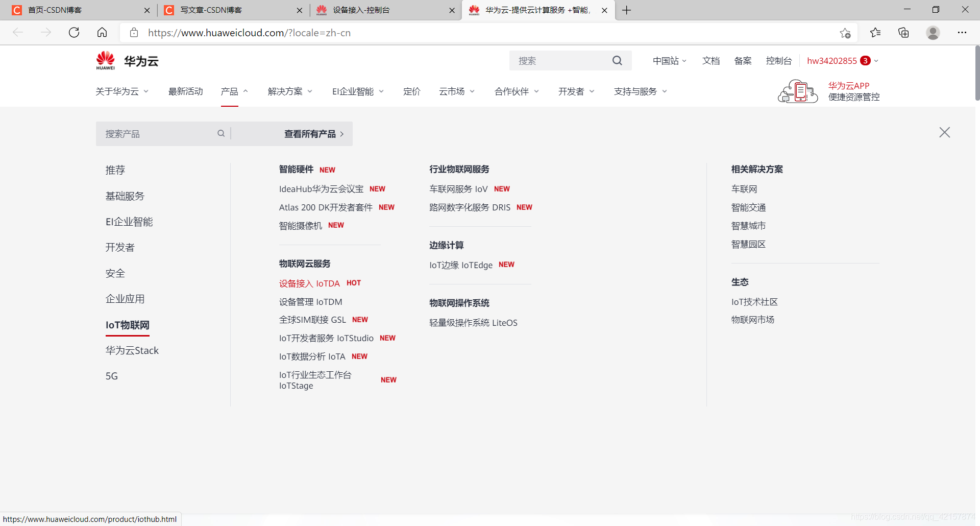980x526 pixels.
Task: Expand 开发者 nav menu
Action: click(576, 91)
